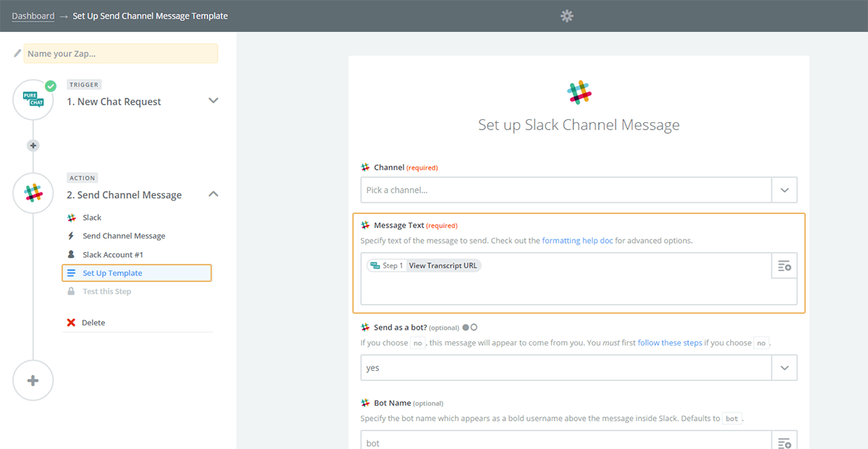Click Slack icon beside Send as a bot
The width and height of the screenshot is (868, 449).
pos(365,328)
